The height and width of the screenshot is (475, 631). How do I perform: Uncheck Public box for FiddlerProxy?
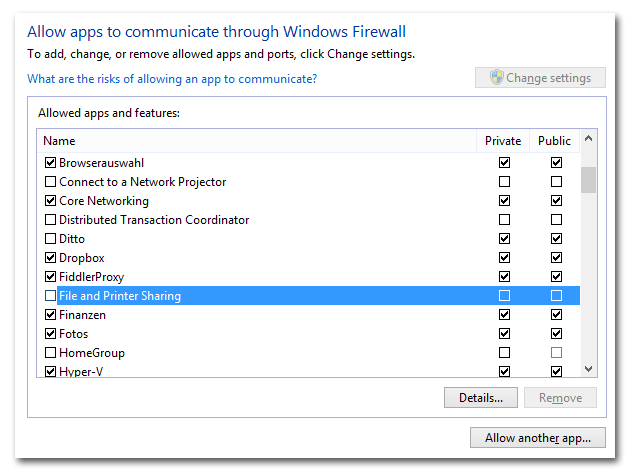click(x=556, y=277)
